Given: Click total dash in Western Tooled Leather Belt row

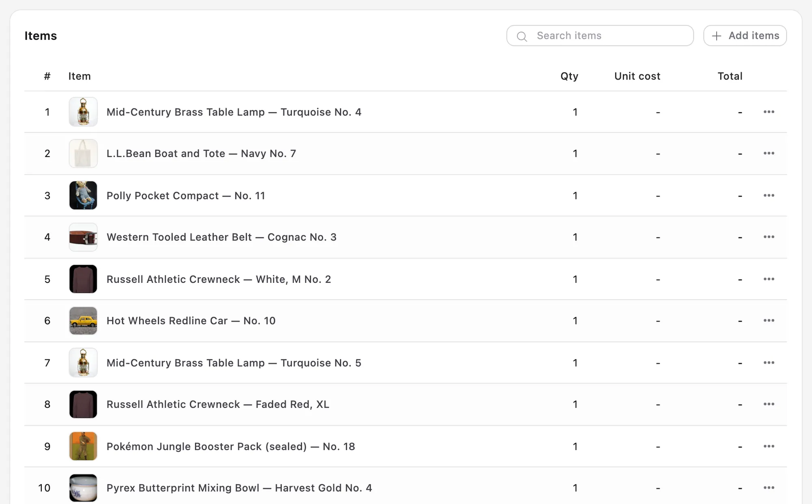Looking at the screenshot, I should click(x=740, y=237).
